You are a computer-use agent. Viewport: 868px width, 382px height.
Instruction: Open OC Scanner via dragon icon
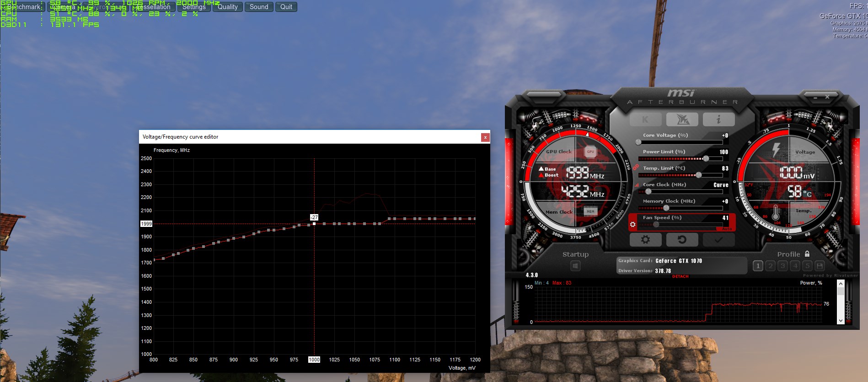click(x=682, y=119)
